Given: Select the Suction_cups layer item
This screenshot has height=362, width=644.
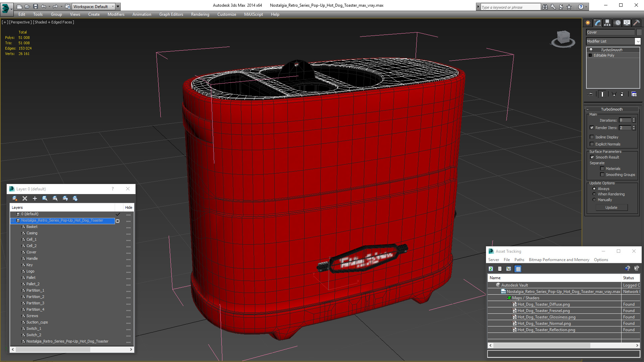Looking at the screenshot, I should [37, 322].
